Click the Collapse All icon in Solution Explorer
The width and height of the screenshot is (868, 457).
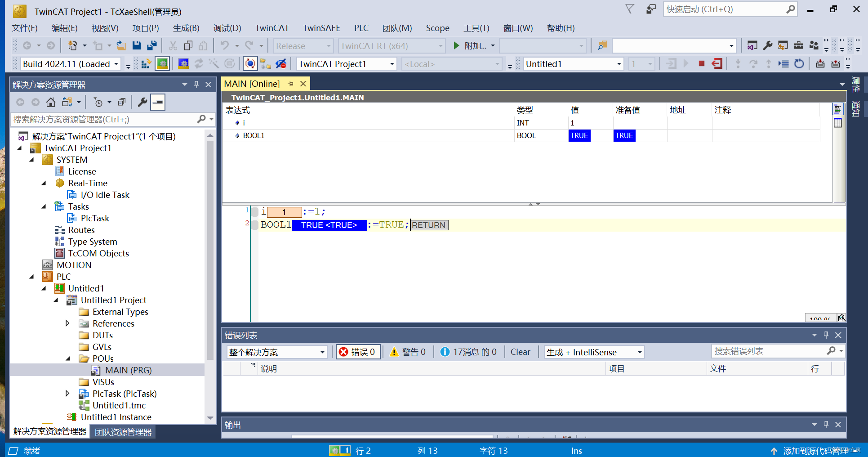point(121,102)
